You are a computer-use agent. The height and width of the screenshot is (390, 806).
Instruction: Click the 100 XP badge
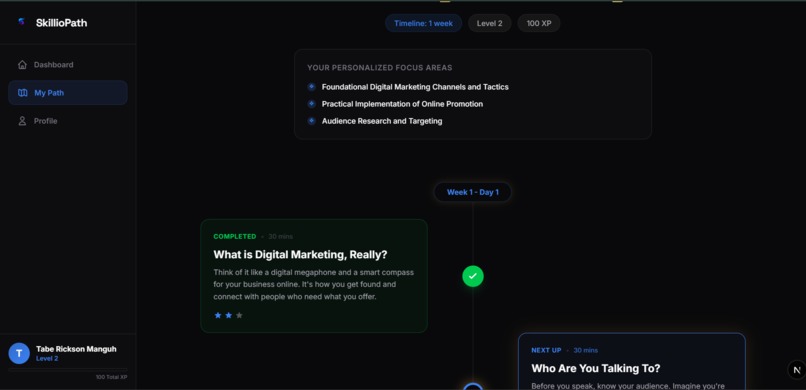(539, 23)
